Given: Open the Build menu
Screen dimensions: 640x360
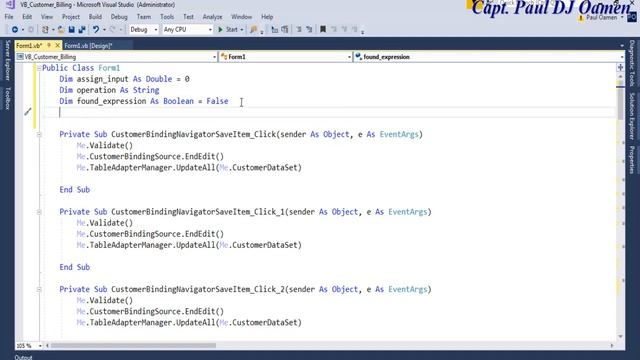Looking at the screenshot, I should coord(95,17).
